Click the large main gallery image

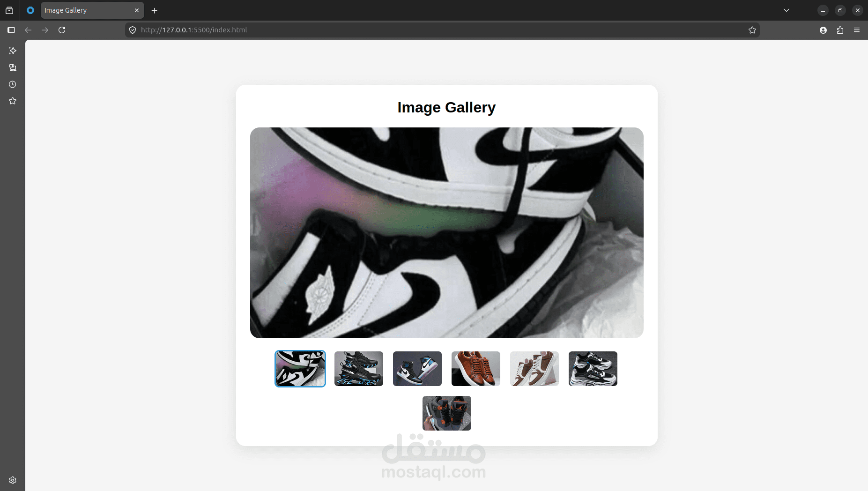tap(447, 233)
